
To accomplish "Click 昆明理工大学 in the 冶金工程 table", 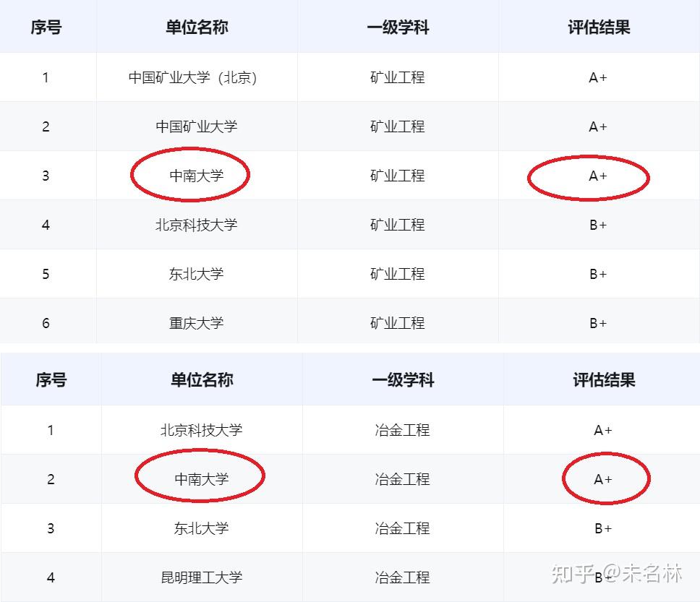I will (201, 577).
